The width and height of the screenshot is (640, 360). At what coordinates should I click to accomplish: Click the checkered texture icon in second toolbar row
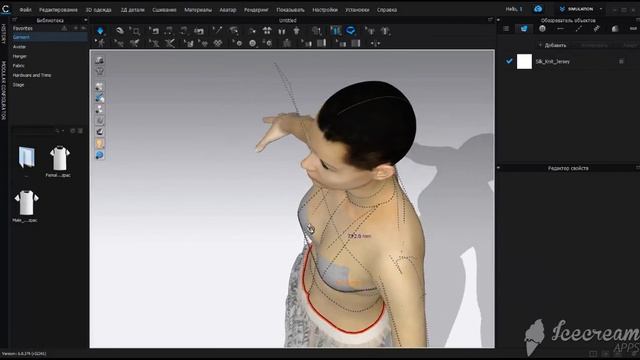click(x=218, y=43)
